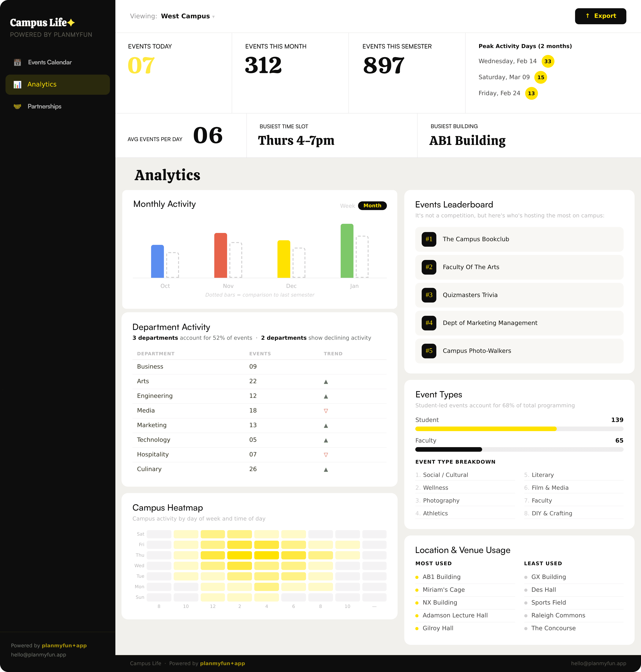Image resolution: width=641 pixels, height=672 pixels.
Task: Click the red declining trend arrow for Media
Action: coord(326,411)
